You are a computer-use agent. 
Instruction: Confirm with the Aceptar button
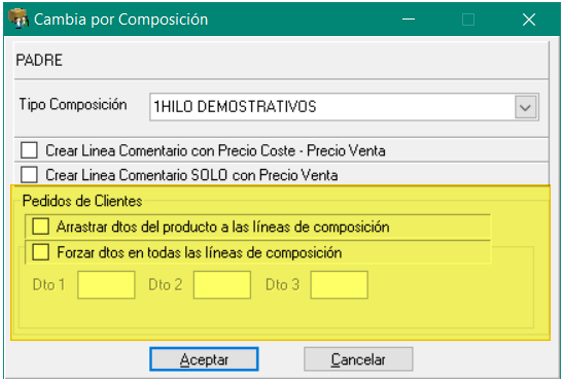(x=204, y=359)
